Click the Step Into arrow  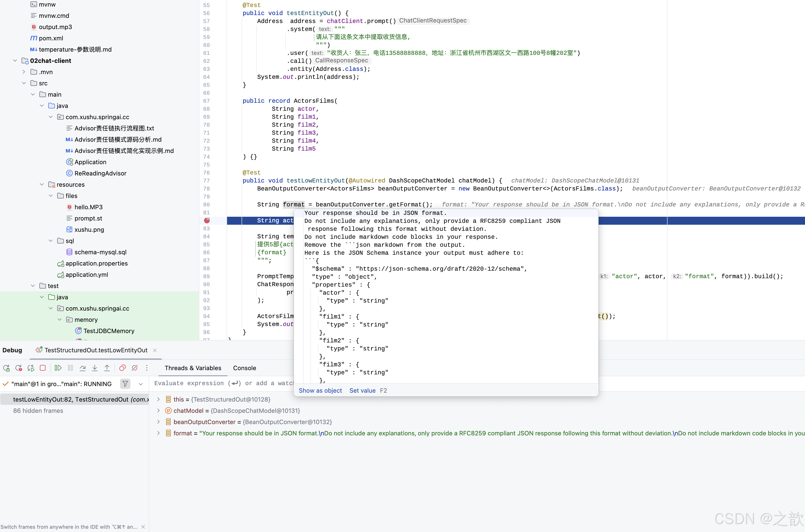(x=95, y=368)
